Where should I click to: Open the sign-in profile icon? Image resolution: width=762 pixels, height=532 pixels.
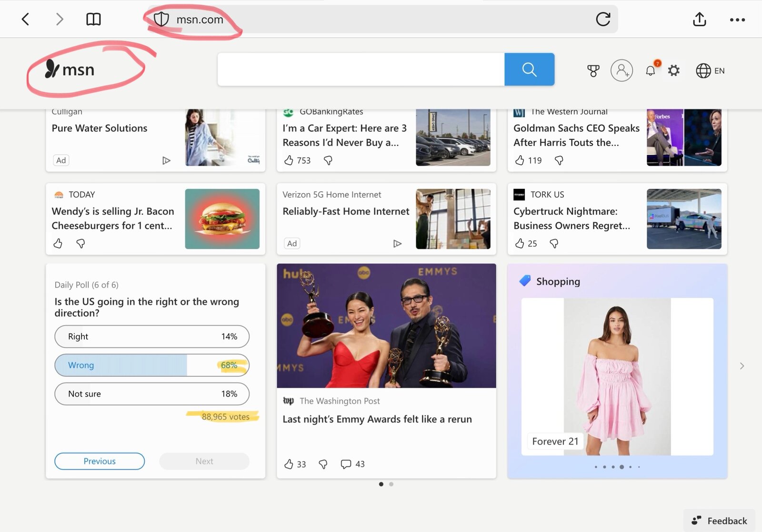click(622, 70)
